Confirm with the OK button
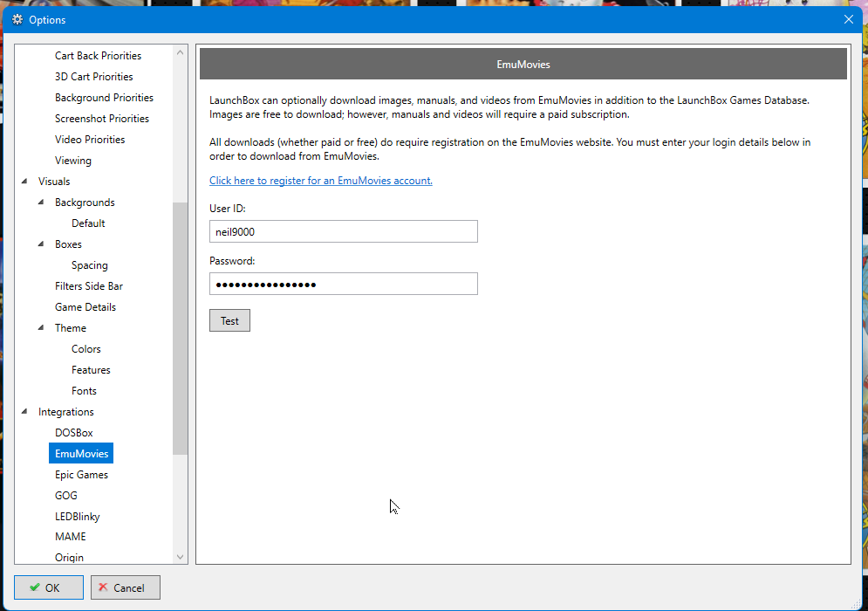This screenshot has width=868, height=611. coord(49,587)
